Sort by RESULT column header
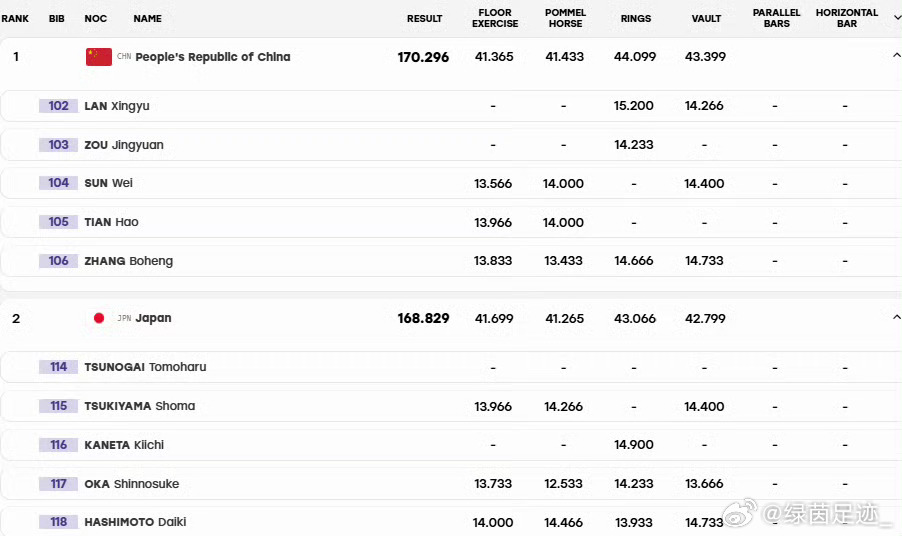Viewport: 902px width, 536px height. coord(425,18)
